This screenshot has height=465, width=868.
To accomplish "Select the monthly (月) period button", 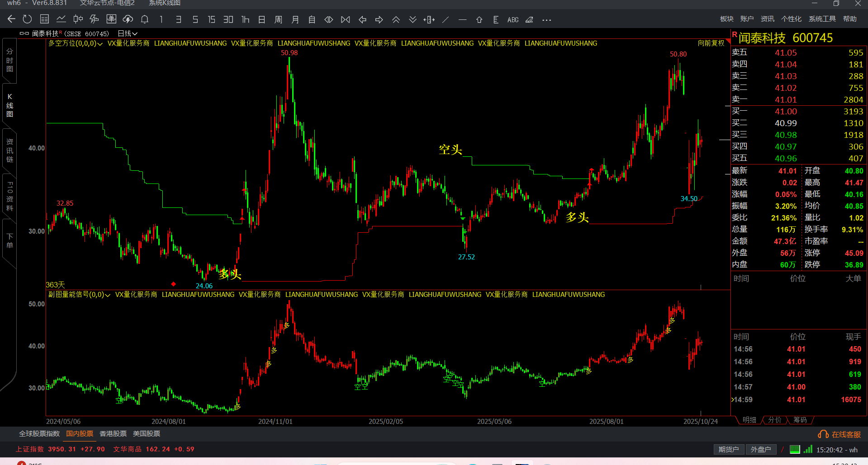I will [295, 19].
